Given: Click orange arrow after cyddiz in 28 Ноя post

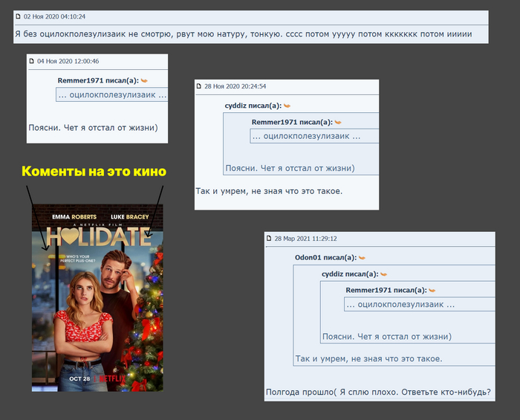Looking at the screenshot, I should 287,106.
